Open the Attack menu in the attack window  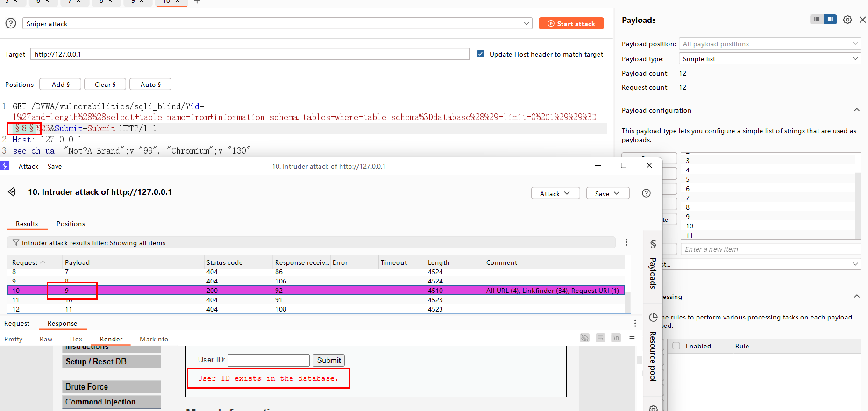pos(28,166)
